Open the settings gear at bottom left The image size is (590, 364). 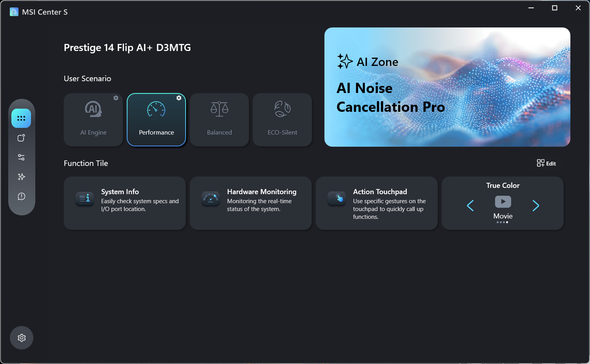22,338
